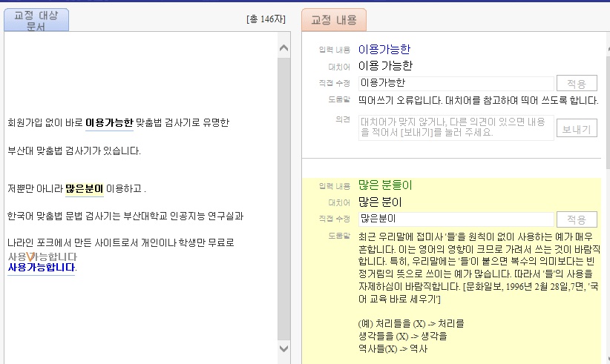The image size is (610, 364).
Task: Click the line starting 한국어 맞춤법 문법 검사기는
Action: [x=125, y=216]
